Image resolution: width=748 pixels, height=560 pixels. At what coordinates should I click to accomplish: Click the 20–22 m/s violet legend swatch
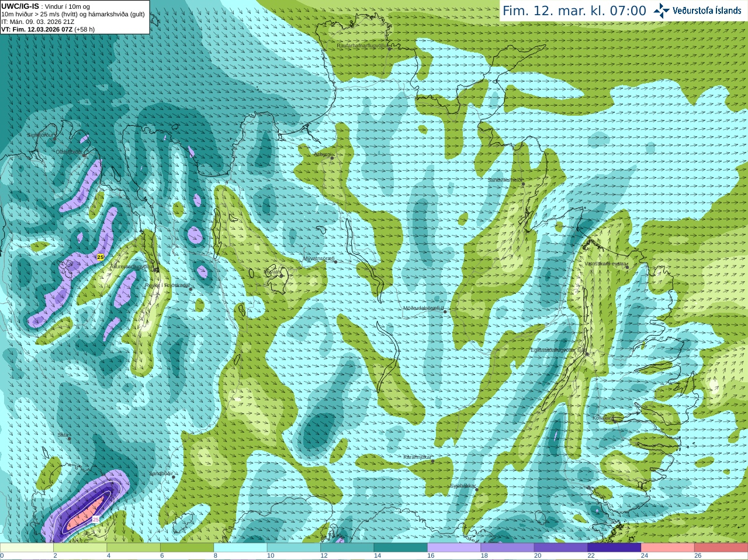(x=561, y=548)
